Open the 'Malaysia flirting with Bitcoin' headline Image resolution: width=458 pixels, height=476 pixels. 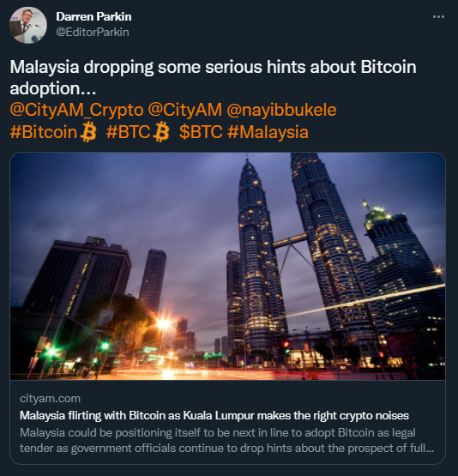pyautogui.click(x=214, y=415)
